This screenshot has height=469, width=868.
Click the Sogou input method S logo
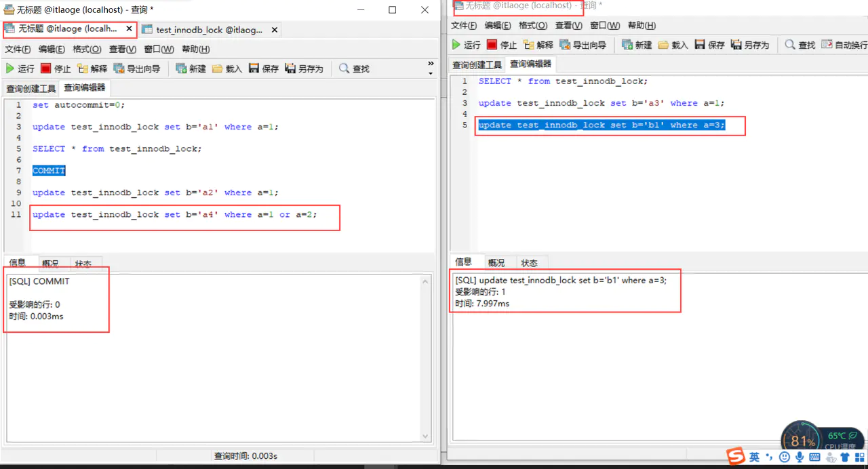pos(736,457)
